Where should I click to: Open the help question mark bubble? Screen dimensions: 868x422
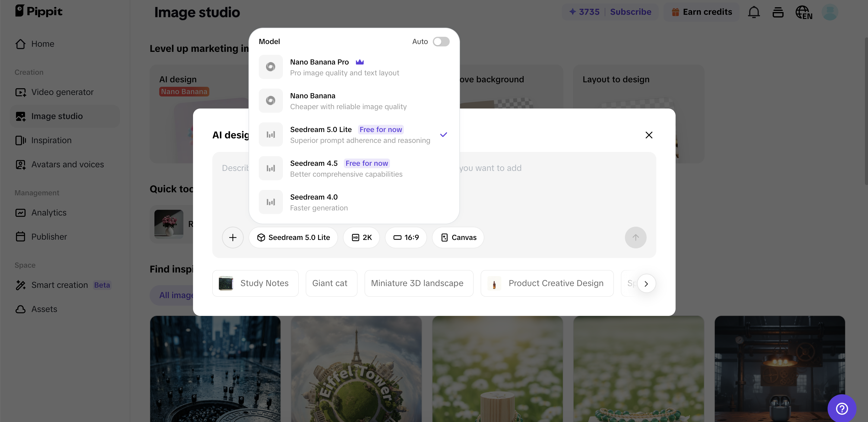click(842, 408)
